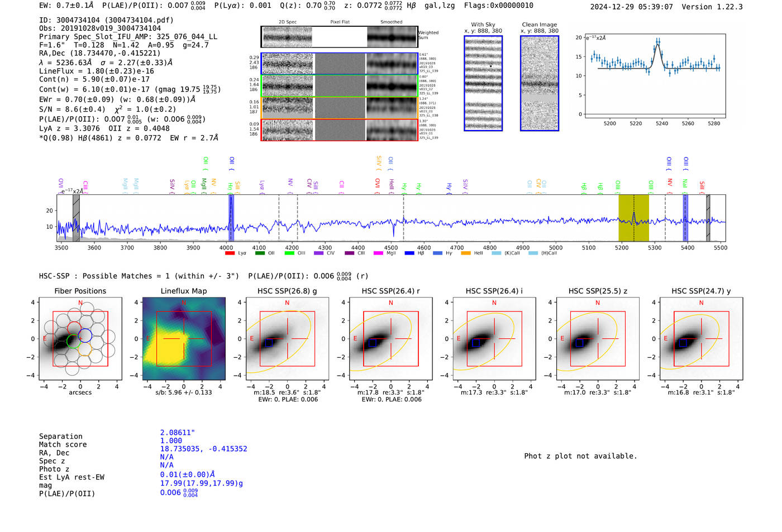
Task: Click the 'Primary Spec_Slot_IFU_AMP: 325_076_044_LL' line
Action: (128, 37)
